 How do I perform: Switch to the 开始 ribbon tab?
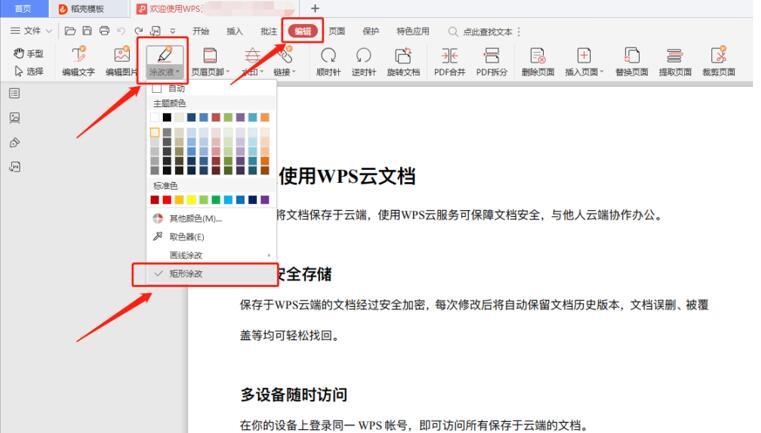(200, 31)
